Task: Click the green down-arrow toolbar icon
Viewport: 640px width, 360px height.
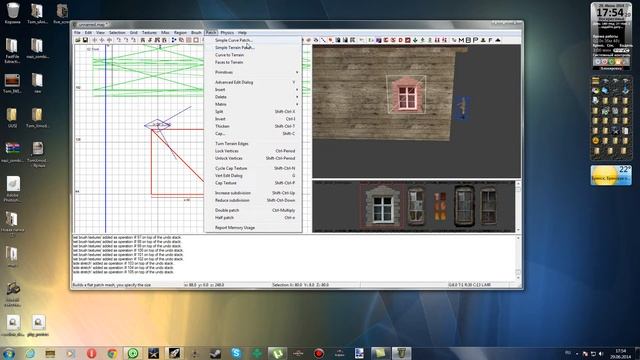Action: 415,40
